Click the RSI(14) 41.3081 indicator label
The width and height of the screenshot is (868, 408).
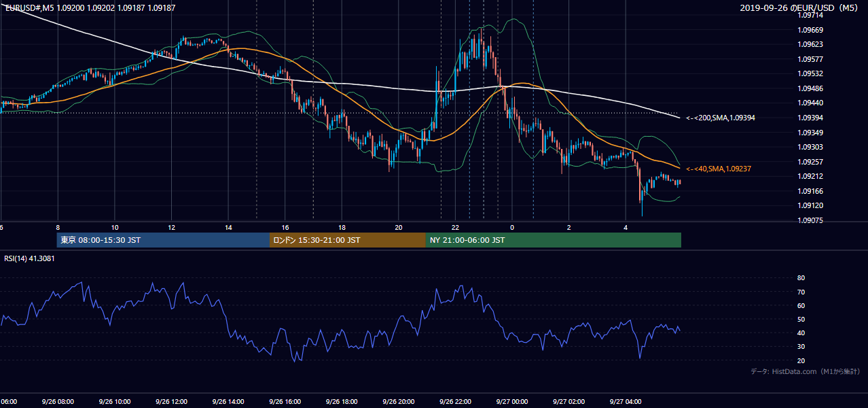tap(30, 259)
